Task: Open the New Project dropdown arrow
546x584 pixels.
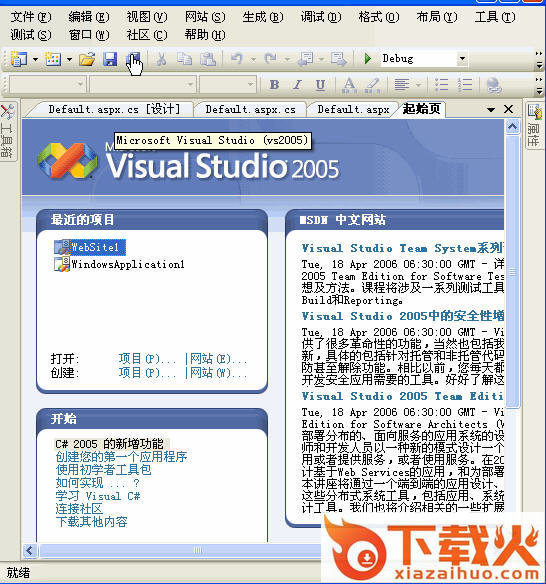Action: pos(35,59)
